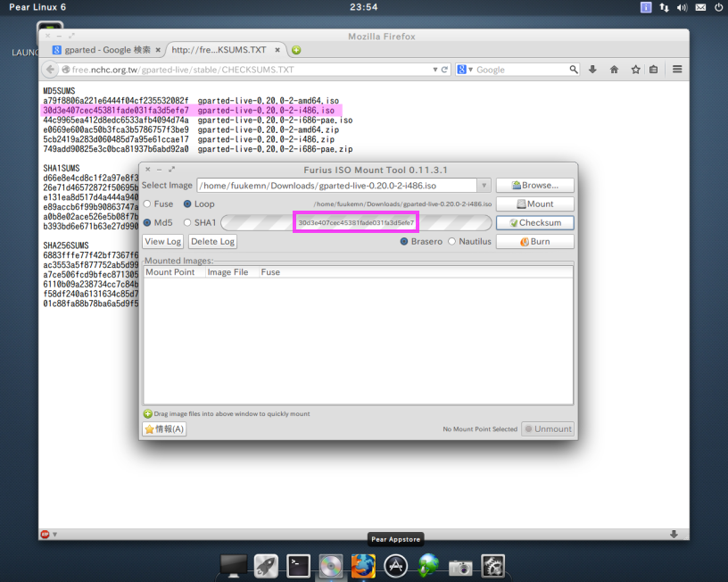Click the Browse button in Furius

tap(535, 186)
